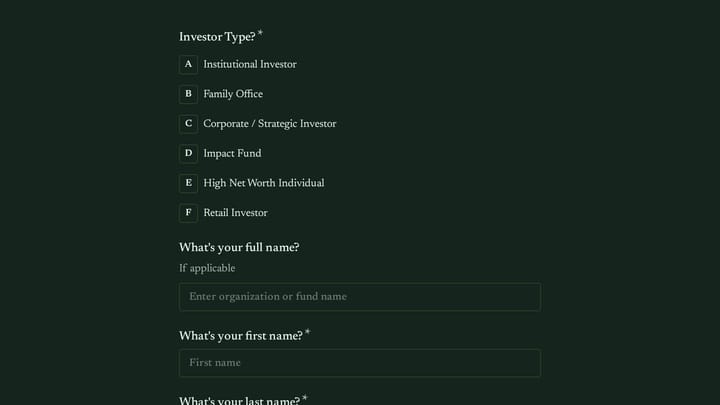
Task: Pick the Impact Fund label text
Action: (x=232, y=154)
